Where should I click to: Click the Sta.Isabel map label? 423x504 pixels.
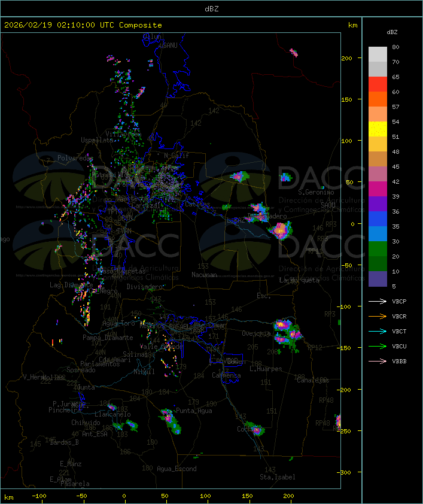(278, 477)
